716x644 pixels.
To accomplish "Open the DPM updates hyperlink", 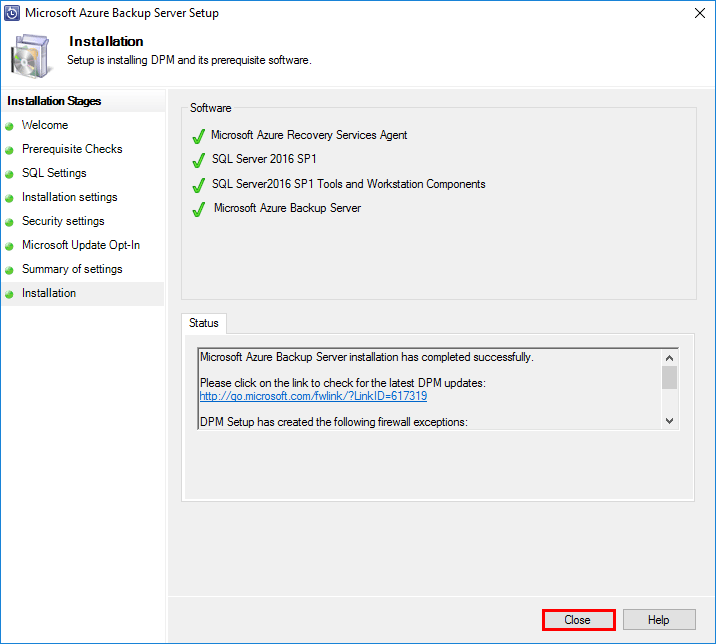I will coord(313,396).
